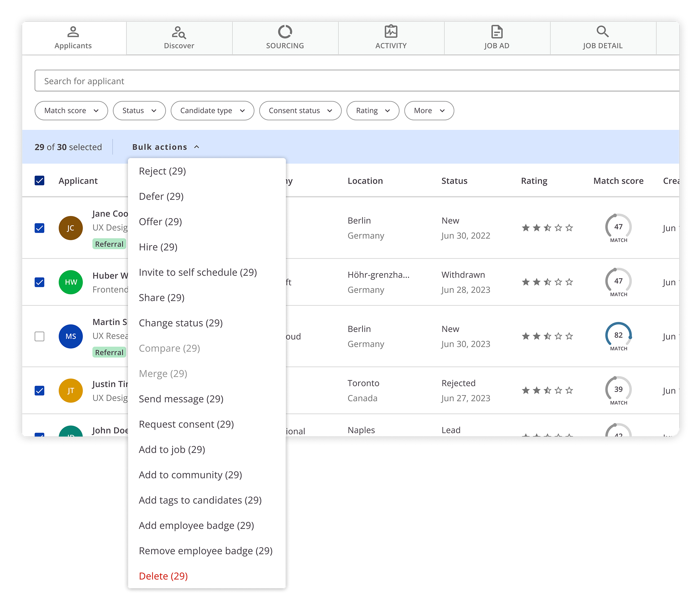Open the More filters dropdown
Image resolution: width=700 pixels, height=602 pixels.
coord(429,110)
